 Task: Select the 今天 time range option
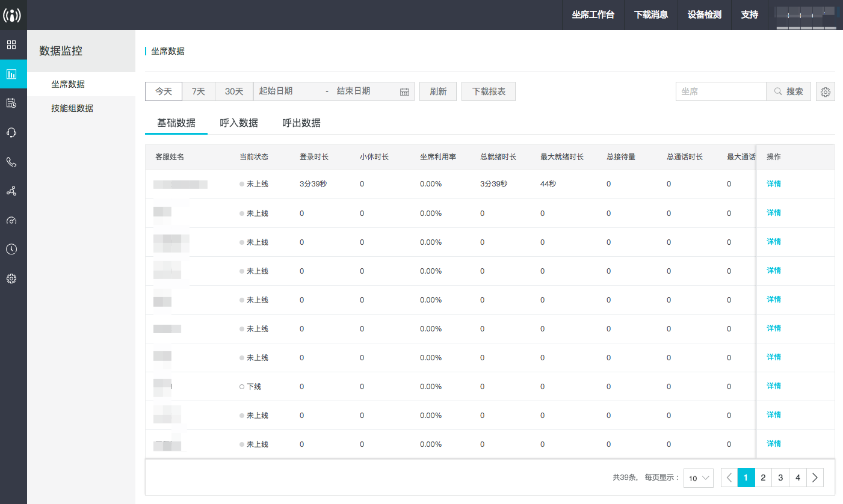(x=164, y=91)
